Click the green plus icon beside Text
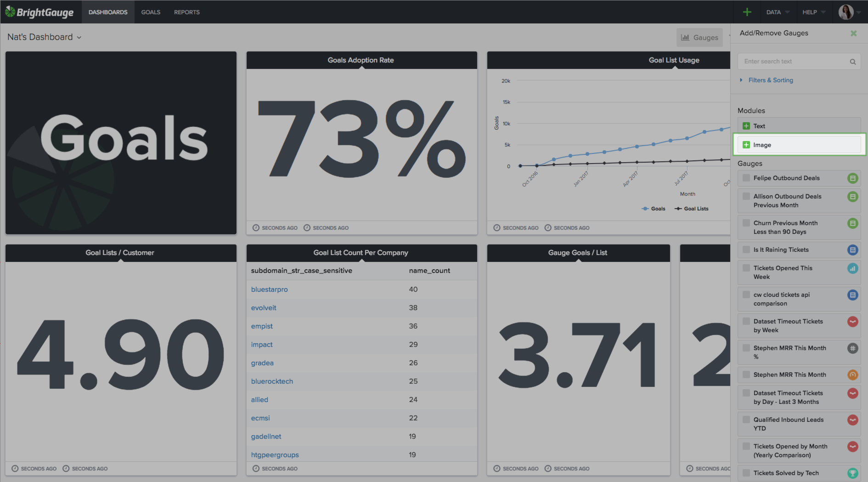Viewport: 868px width, 482px height. (746, 126)
